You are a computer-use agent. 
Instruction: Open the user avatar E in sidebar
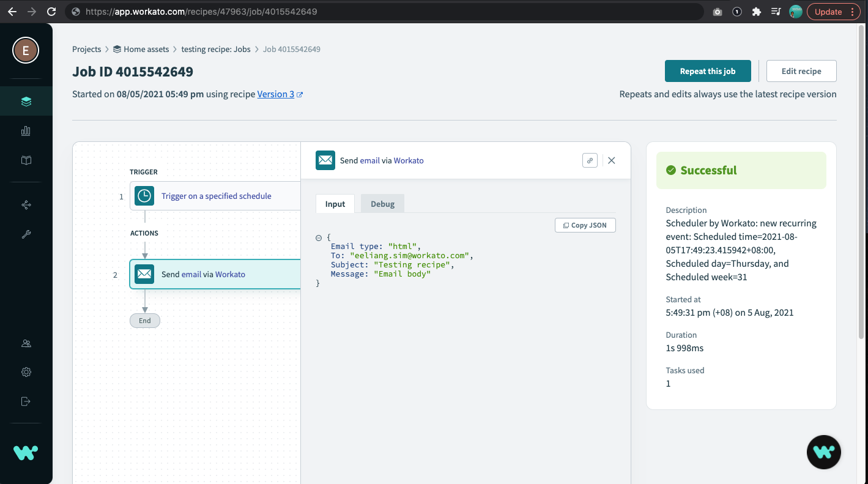[26, 51]
